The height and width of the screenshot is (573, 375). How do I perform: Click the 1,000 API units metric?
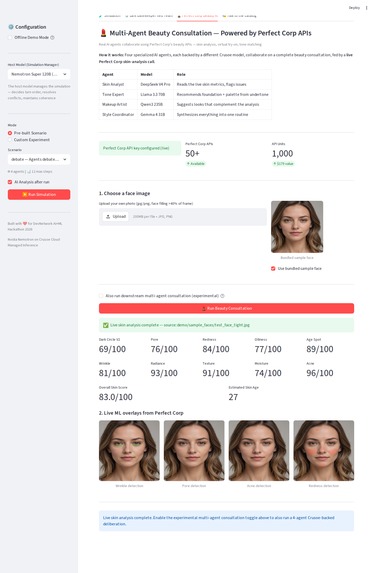click(x=283, y=154)
